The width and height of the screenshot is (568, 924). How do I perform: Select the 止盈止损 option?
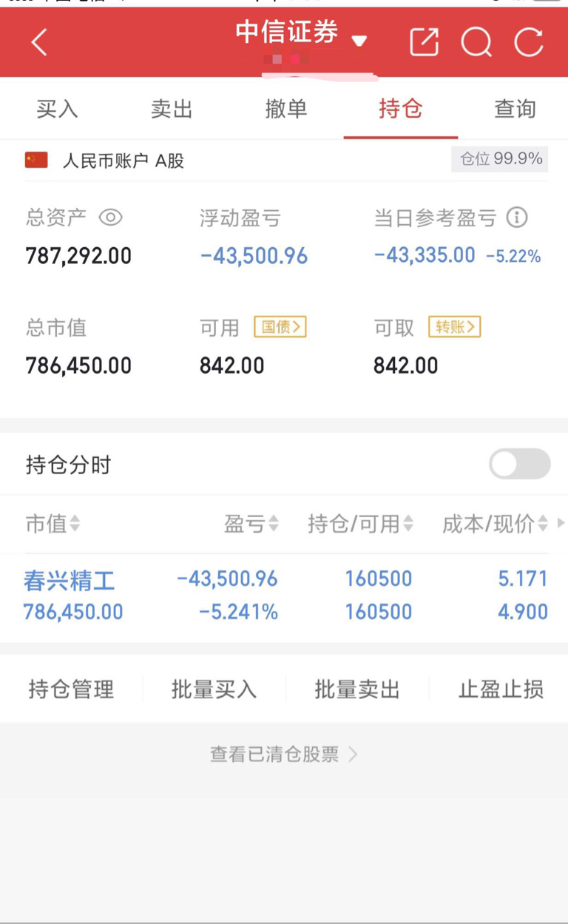coord(501,689)
